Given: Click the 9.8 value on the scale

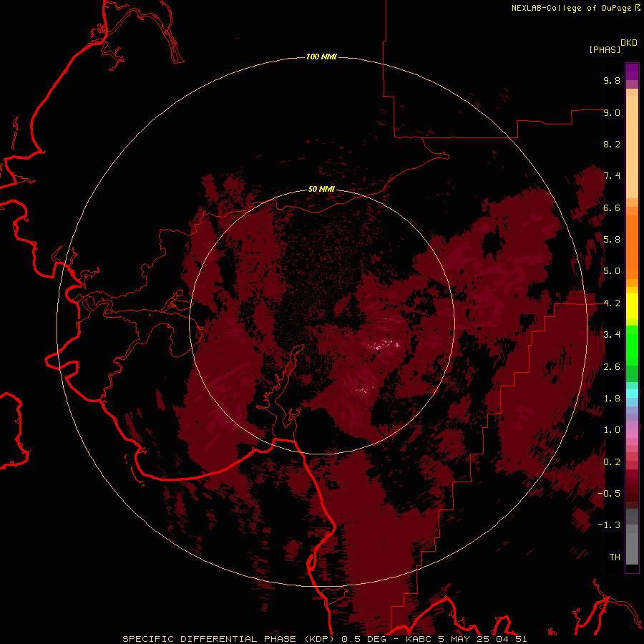Looking at the screenshot, I should 612,80.
